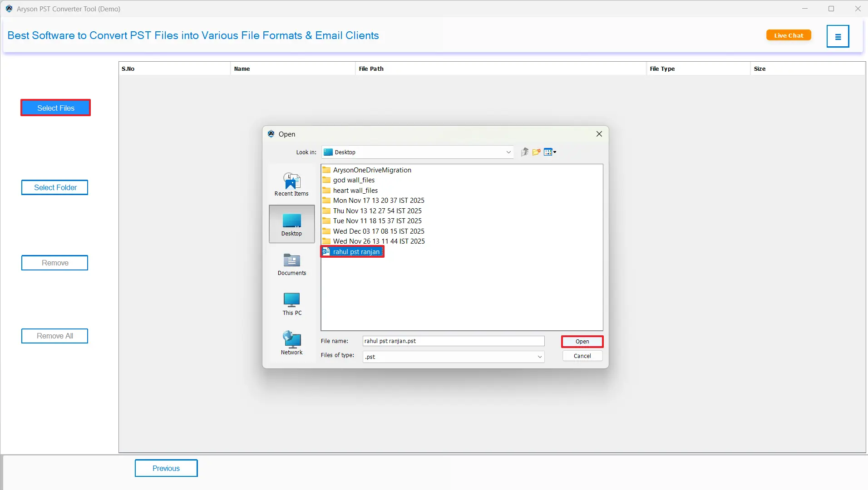Maximize the Aryson PST Converter window

pyautogui.click(x=831, y=9)
